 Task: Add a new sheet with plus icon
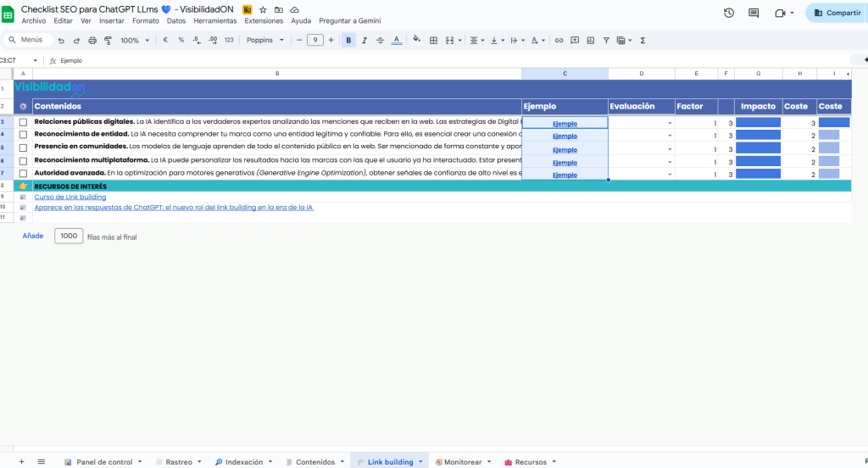coord(23,462)
